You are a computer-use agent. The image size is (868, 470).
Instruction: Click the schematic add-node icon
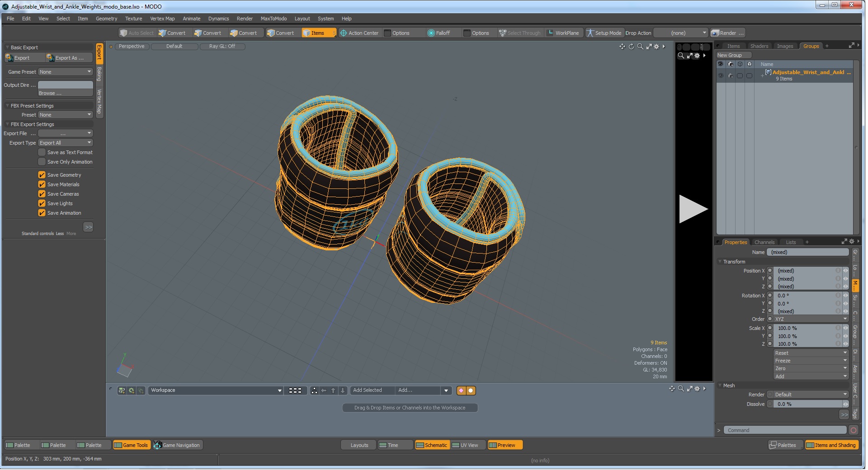point(122,390)
